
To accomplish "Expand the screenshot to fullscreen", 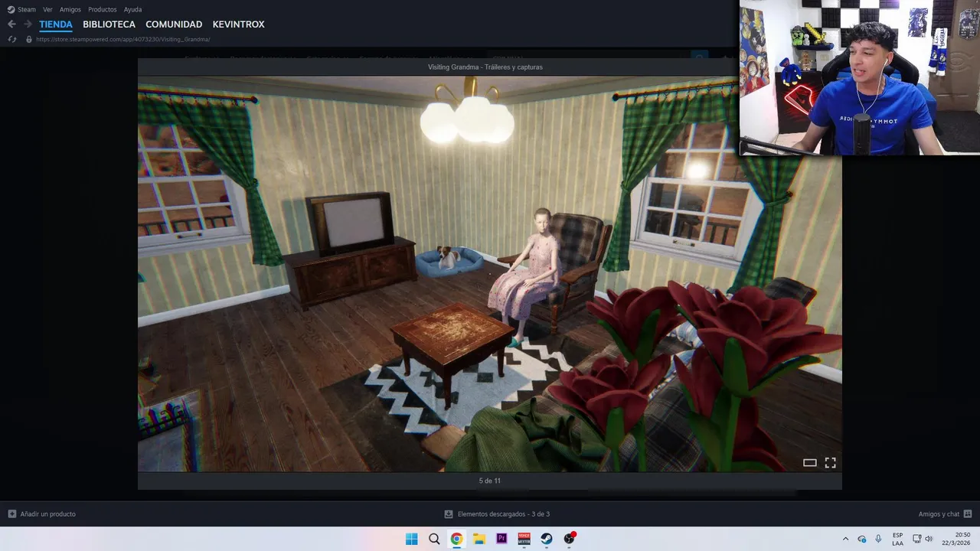I will click(x=830, y=463).
